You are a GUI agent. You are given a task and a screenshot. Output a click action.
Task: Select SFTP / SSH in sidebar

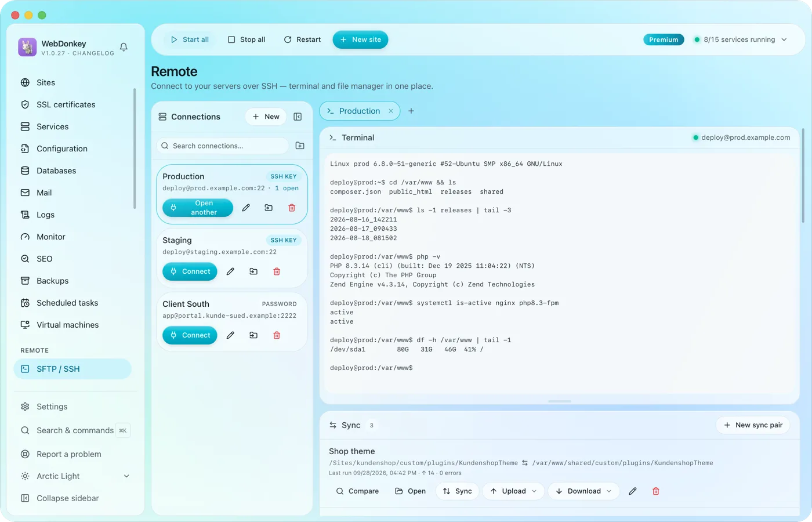click(x=72, y=369)
